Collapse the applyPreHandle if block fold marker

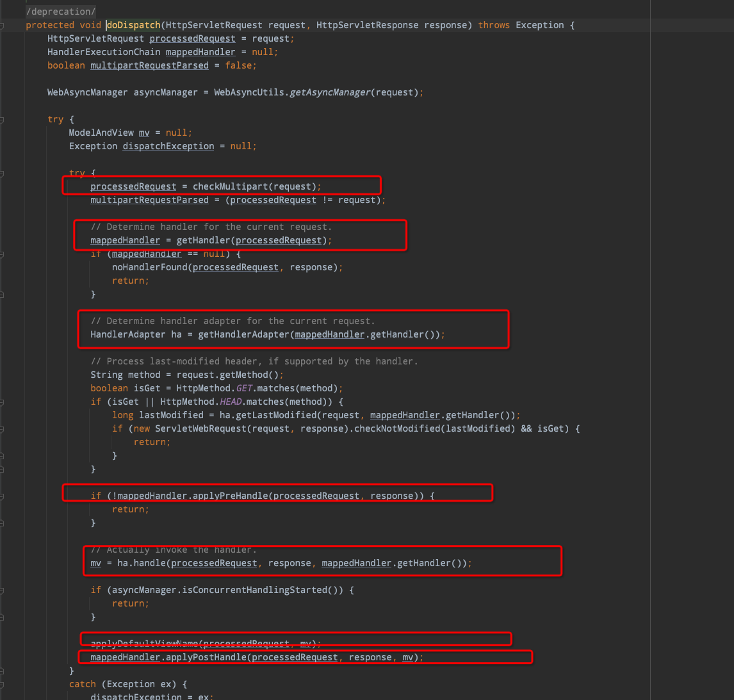coord(2,496)
